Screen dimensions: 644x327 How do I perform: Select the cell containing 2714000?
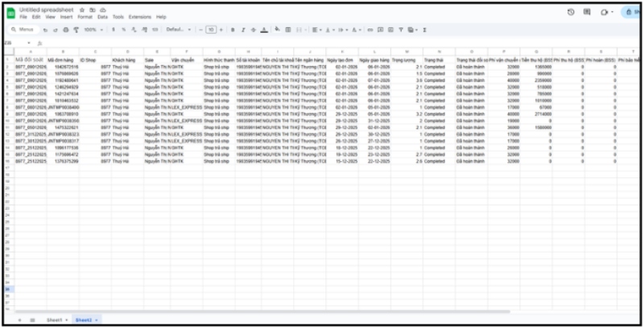pos(536,114)
